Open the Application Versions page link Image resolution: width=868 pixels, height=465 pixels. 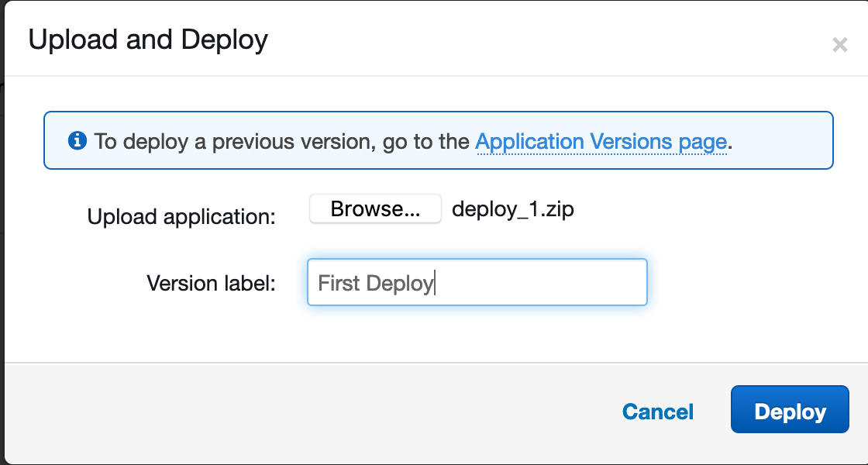click(601, 142)
